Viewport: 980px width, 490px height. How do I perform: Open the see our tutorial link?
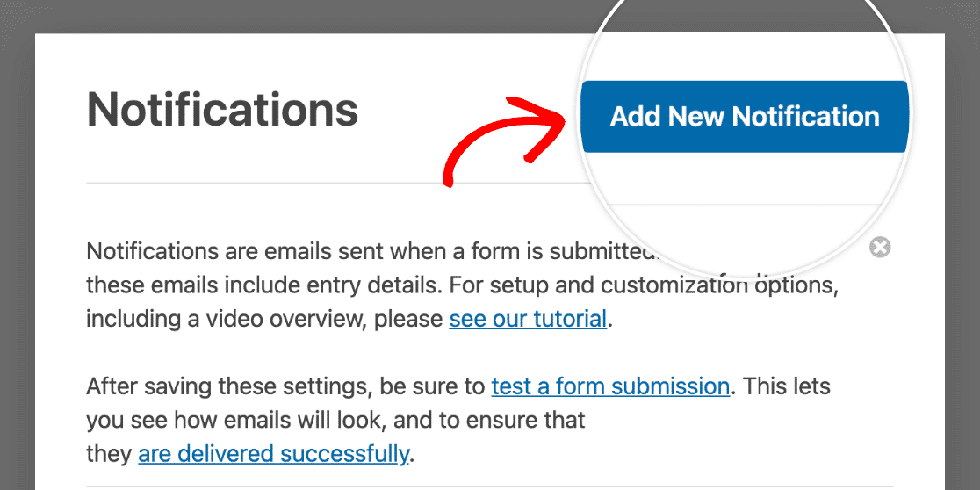528,319
